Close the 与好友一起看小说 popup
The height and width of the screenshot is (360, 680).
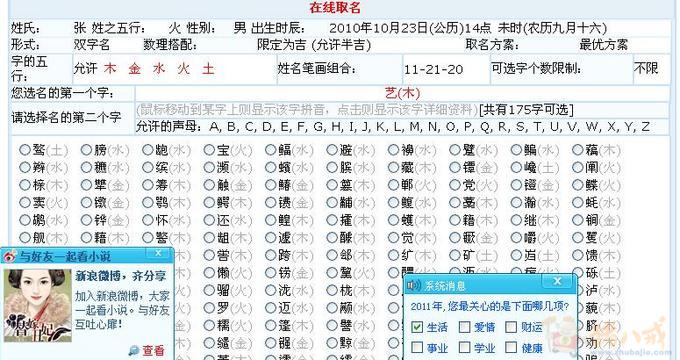pos(158,253)
